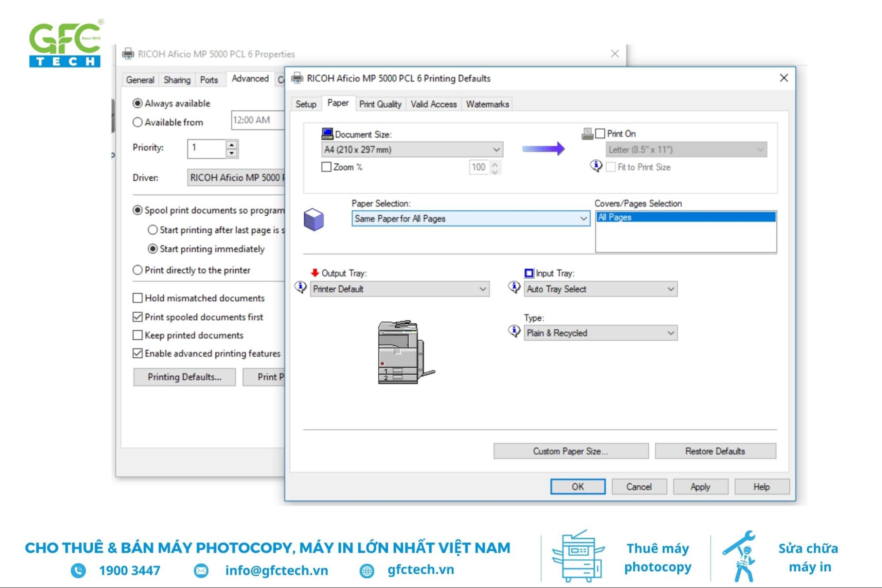Screen dimensions: 882x588
Task: Switch to the Setup tab
Action: [x=306, y=104]
